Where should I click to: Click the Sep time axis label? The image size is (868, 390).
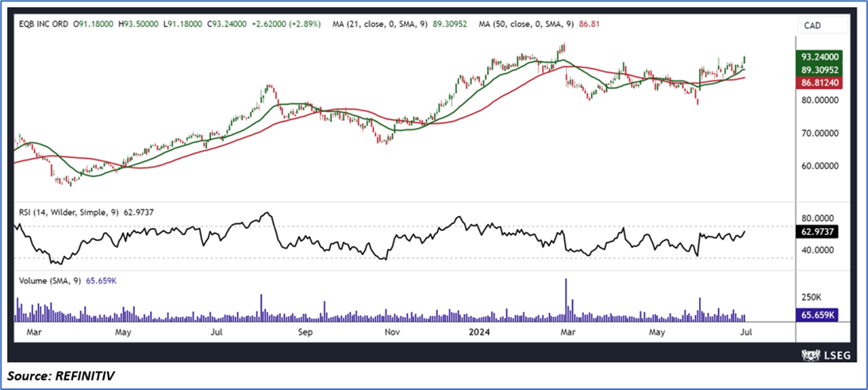point(305,333)
